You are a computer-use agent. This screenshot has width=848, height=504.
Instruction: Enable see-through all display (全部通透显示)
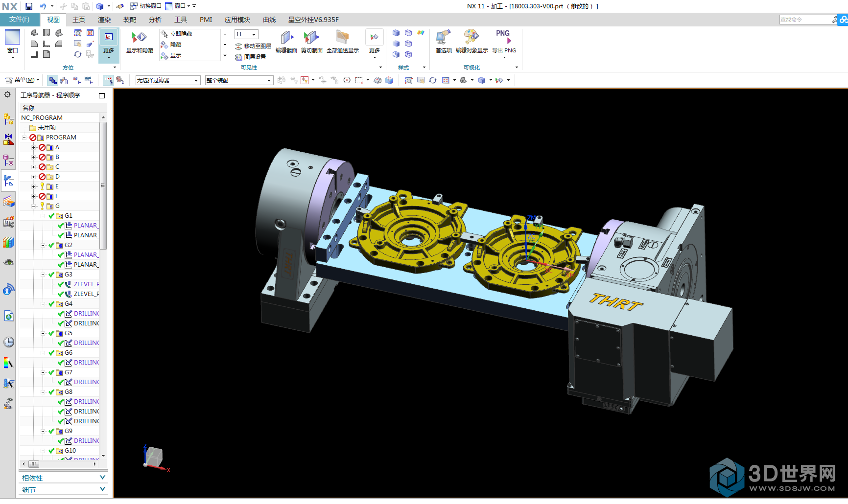[343, 42]
